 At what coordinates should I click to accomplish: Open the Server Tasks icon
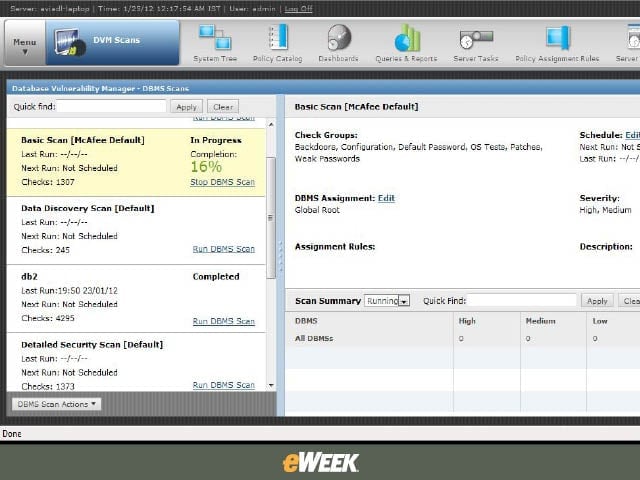click(x=476, y=39)
